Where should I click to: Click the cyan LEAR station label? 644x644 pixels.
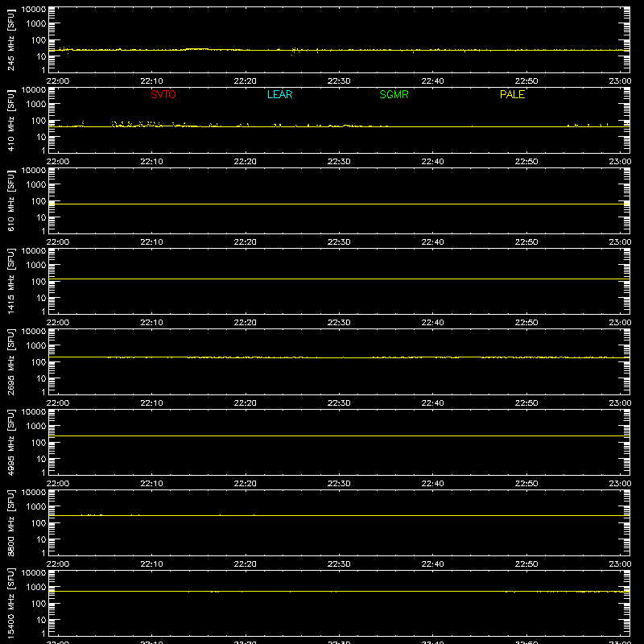click(279, 94)
